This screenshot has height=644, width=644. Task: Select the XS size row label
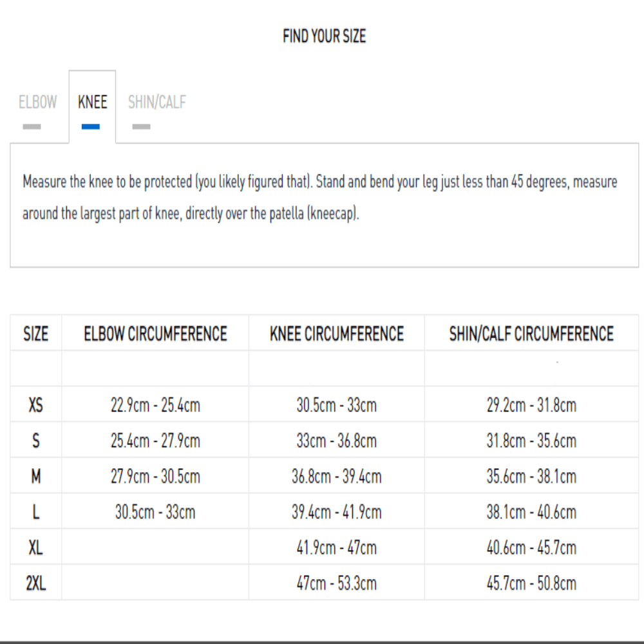[35, 405]
